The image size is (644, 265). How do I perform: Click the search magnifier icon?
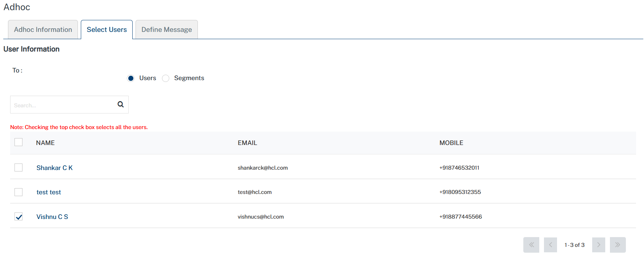pos(121,104)
